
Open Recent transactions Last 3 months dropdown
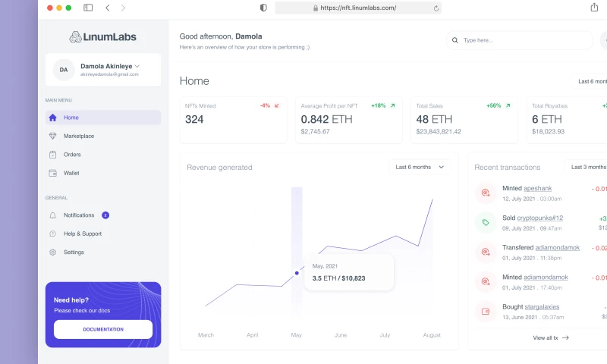click(x=588, y=167)
